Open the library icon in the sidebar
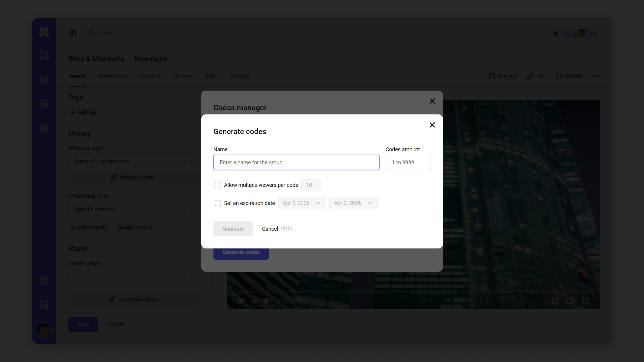 point(44,55)
